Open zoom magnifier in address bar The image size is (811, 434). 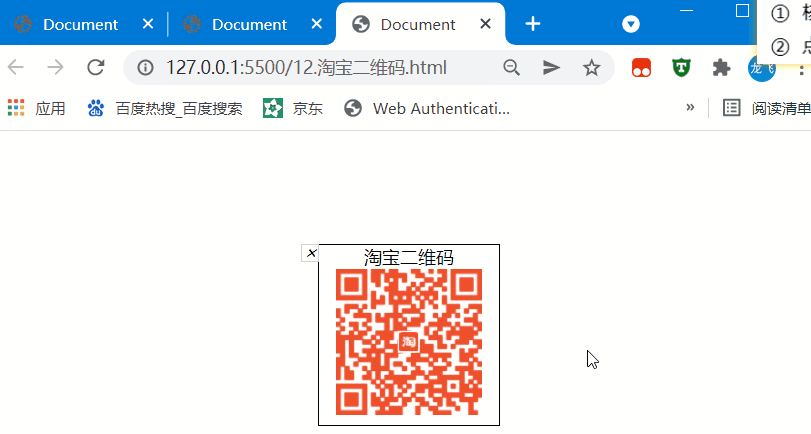click(x=512, y=68)
